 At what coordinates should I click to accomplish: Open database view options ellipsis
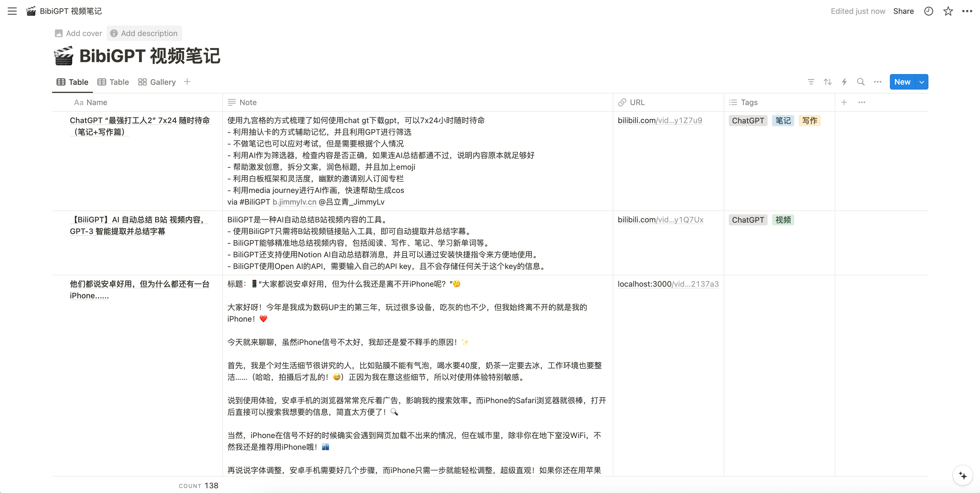coord(877,82)
